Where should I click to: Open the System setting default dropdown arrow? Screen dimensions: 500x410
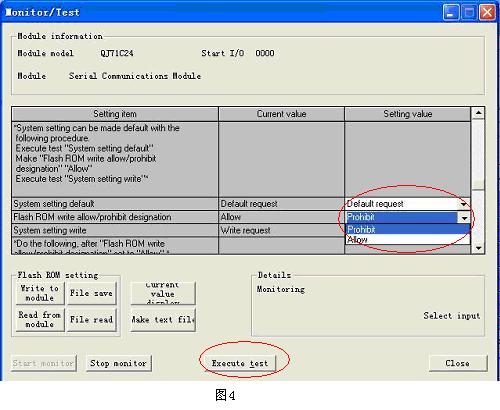(x=464, y=204)
